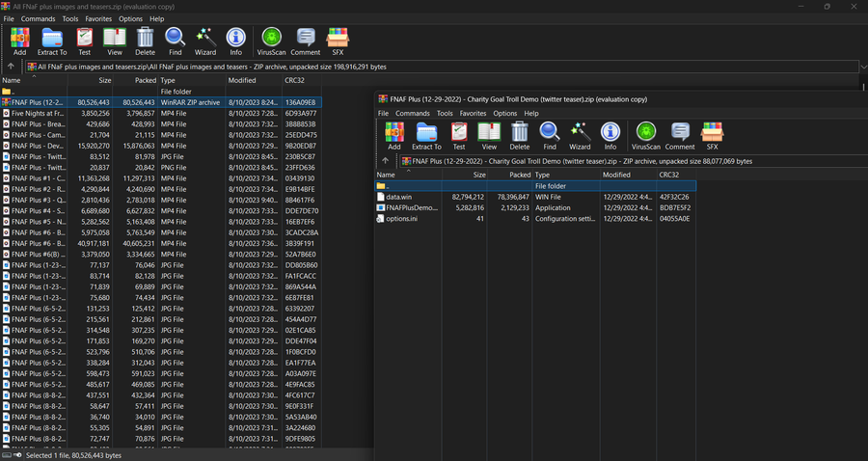The image size is (868, 461).
Task: Click Find icon in back WinRAR window
Action: click(x=175, y=41)
